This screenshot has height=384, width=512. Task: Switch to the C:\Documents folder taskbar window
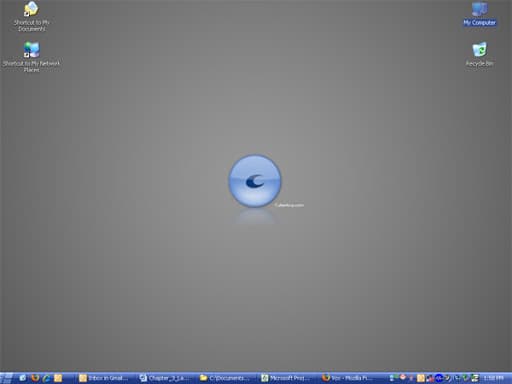(227, 378)
